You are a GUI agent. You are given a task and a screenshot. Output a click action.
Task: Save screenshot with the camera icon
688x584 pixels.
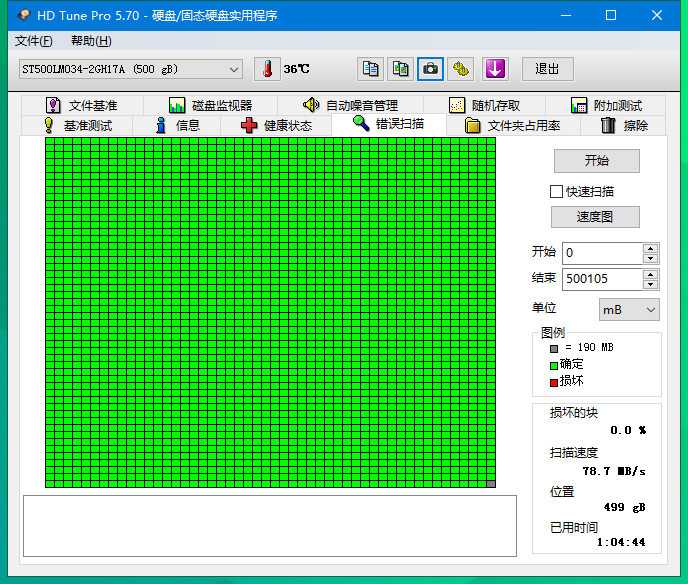[x=430, y=69]
